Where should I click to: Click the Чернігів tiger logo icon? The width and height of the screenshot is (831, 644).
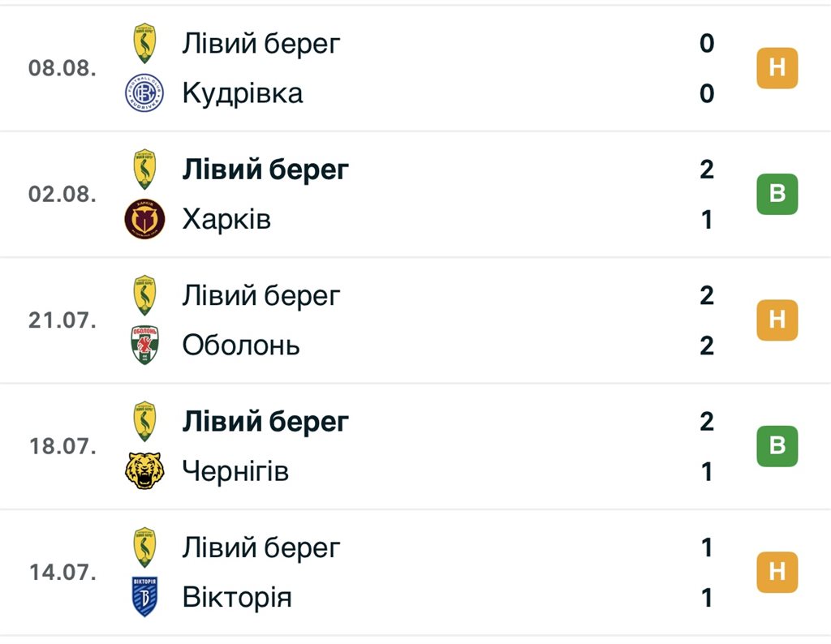pos(144,470)
